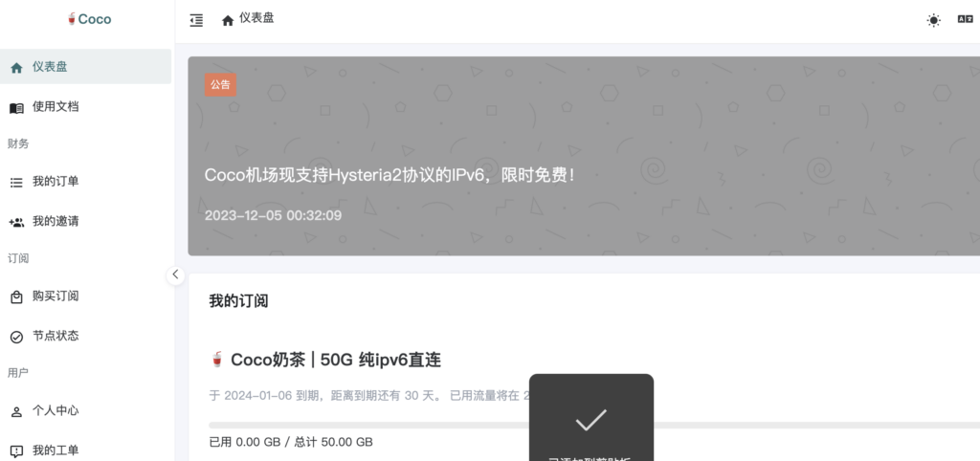Toggle light/dark theme sun icon
980x461 pixels.
tap(934, 21)
